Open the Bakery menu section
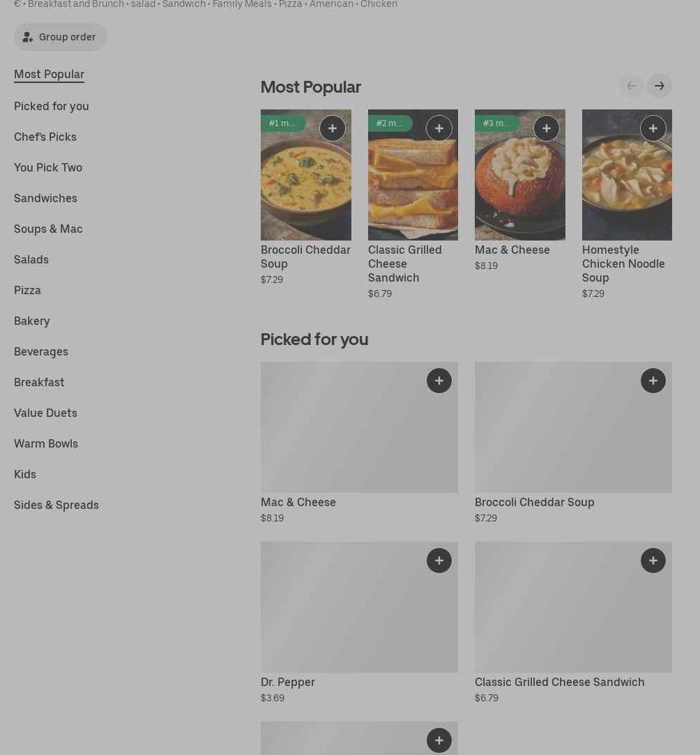Viewport: 700px width, 755px height. [32, 321]
